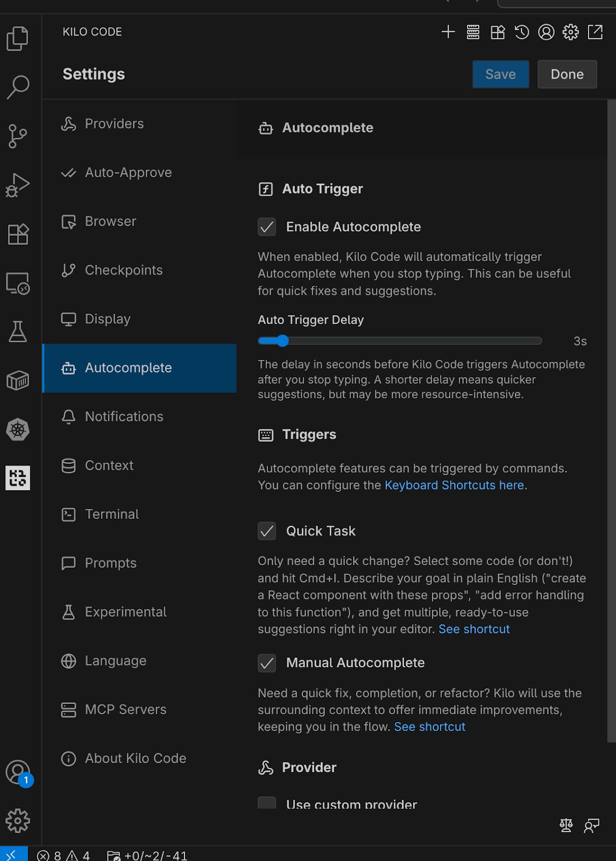Open the Explorer view in activity bar
The width and height of the screenshot is (616, 861).
click(x=18, y=38)
